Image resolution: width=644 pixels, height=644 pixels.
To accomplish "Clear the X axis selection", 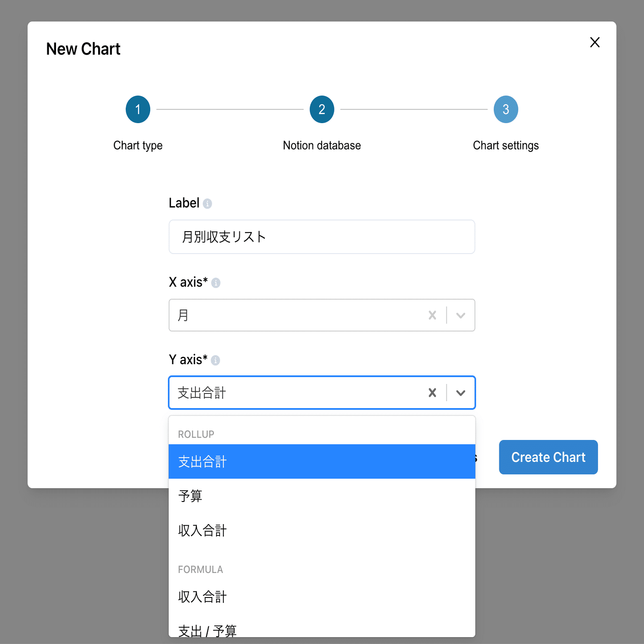I will click(432, 316).
